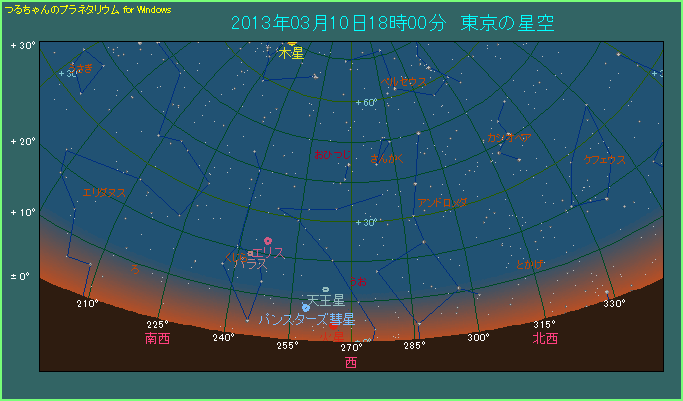Select the ペルセウス constellation label
Screen dimensions: 683x401
[405, 81]
